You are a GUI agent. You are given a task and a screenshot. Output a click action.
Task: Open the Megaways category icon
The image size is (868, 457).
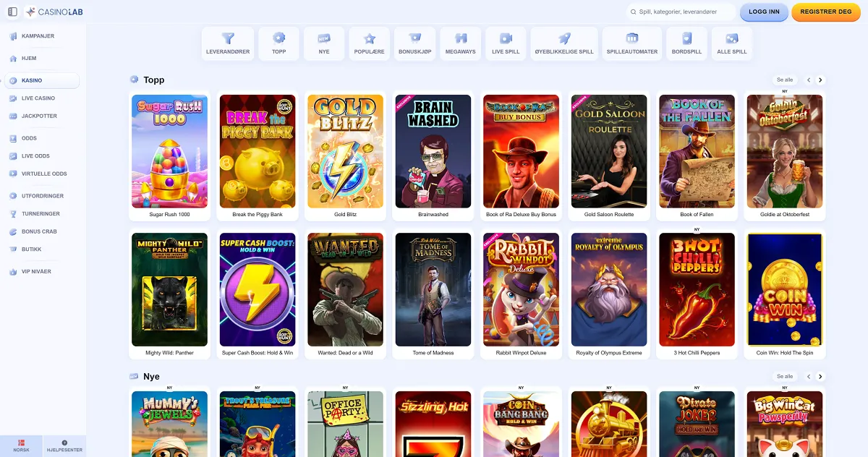point(461,38)
